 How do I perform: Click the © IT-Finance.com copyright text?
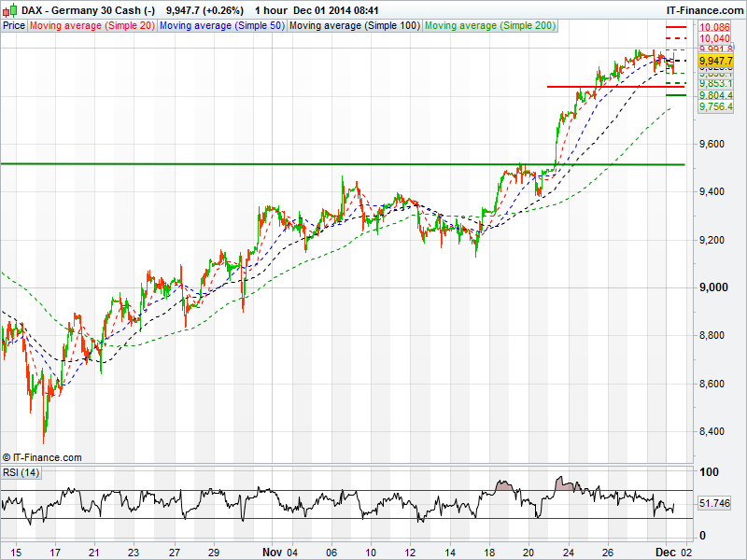(42, 457)
